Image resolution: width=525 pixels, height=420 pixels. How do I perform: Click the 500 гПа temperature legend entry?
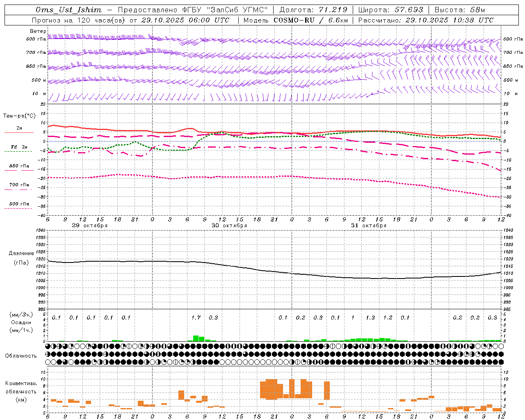click(x=19, y=204)
